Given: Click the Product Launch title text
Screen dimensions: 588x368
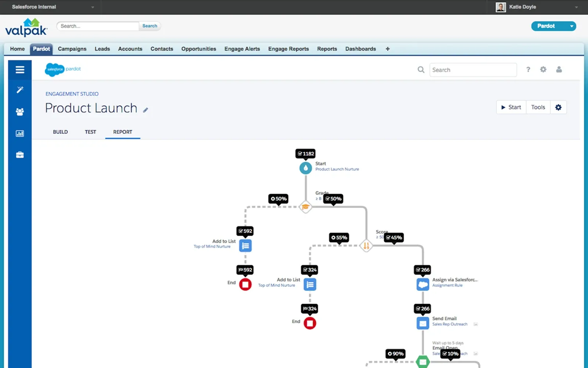Looking at the screenshot, I should click(x=91, y=108).
